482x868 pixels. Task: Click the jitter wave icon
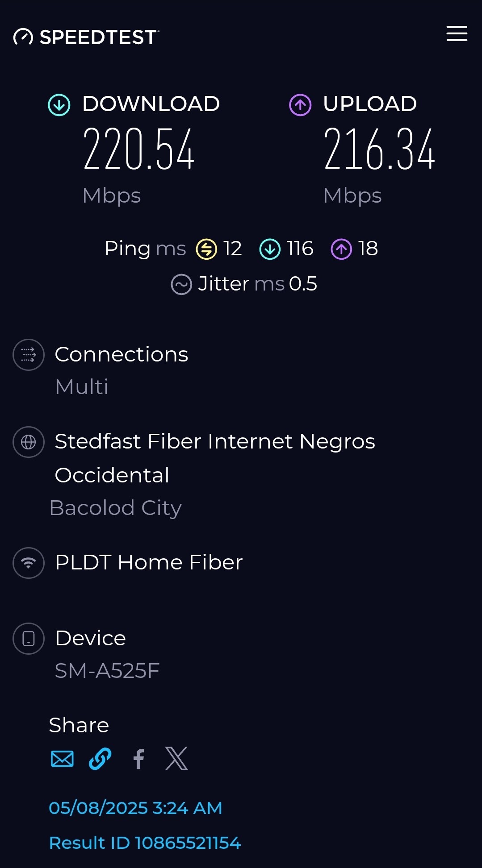(181, 284)
